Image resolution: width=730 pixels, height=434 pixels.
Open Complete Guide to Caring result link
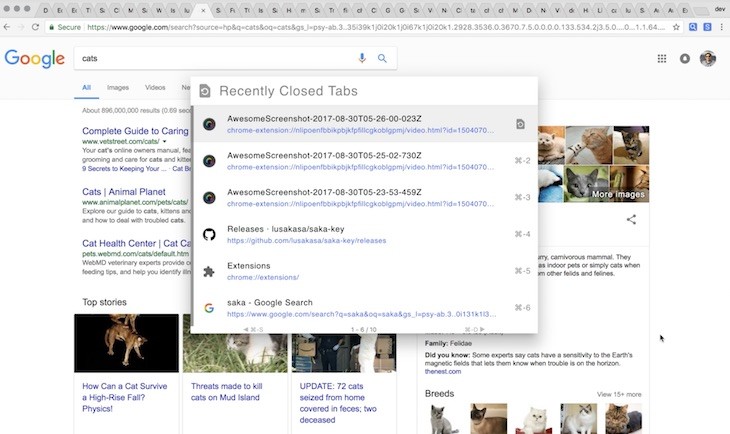tap(135, 131)
